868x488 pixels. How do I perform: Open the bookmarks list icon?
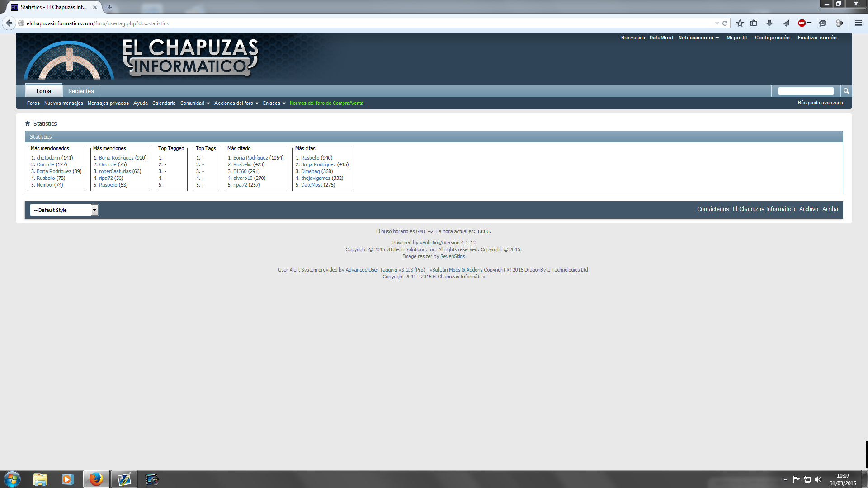[x=754, y=23]
